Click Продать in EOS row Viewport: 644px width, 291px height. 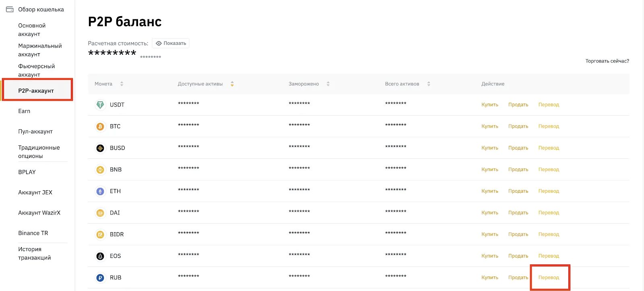tap(518, 256)
